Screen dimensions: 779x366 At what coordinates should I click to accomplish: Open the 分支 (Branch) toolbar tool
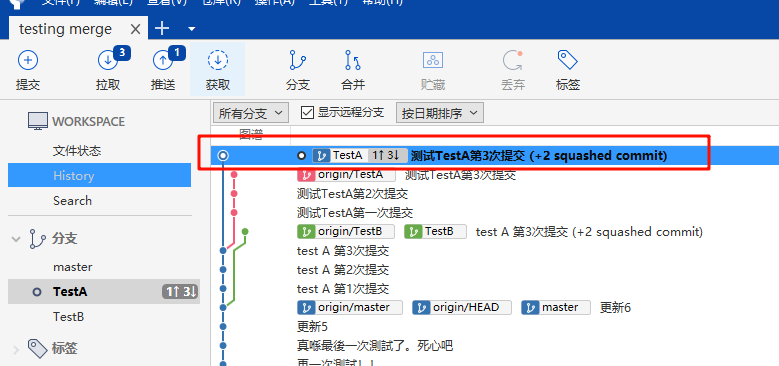click(298, 61)
